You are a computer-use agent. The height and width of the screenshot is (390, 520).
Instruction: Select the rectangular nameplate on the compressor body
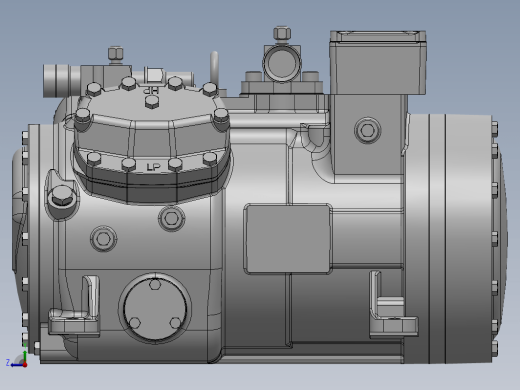(x=288, y=239)
